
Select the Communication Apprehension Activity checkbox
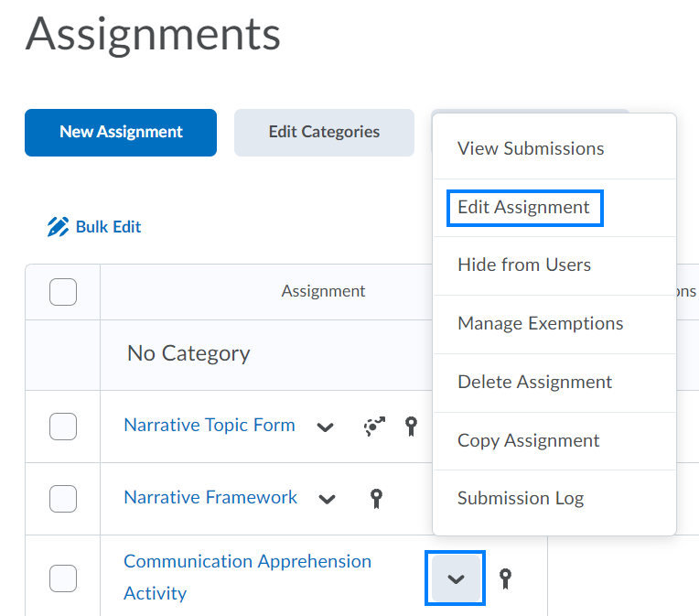tap(62, 578)
